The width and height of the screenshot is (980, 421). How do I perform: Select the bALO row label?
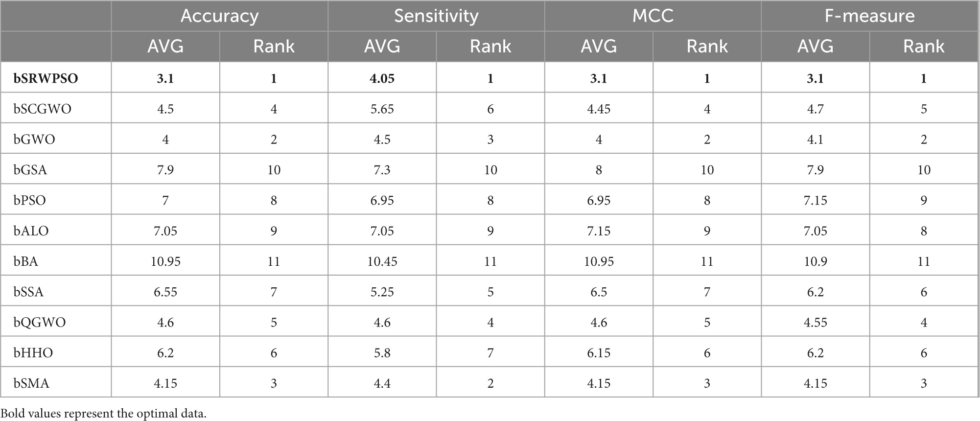pos(31,231)
